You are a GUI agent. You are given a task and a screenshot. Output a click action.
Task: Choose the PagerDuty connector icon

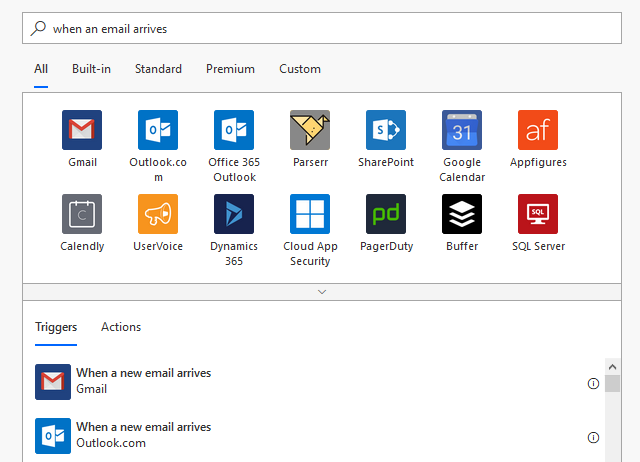pyautogui.click(x=386, y=214)
